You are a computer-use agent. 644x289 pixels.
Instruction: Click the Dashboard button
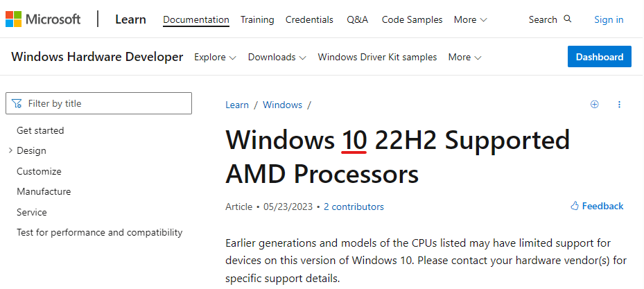[599, 57]
